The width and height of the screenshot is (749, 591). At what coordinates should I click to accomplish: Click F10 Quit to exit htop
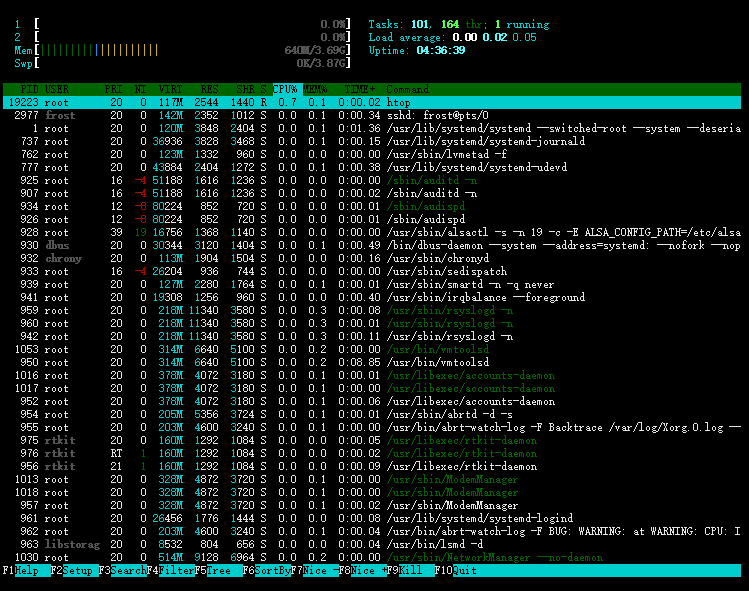pos(458,570)
